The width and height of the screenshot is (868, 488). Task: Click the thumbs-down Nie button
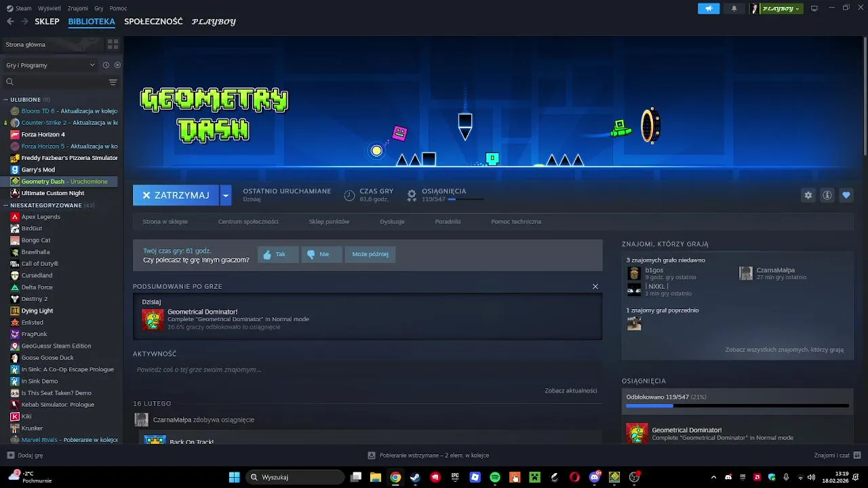pyautogui.click(x=321, y=254)
